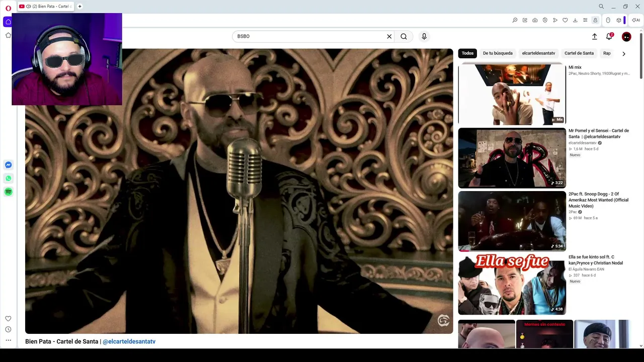The width and height of the screenshot is (644, 362).
Task: Open Messenger in the Opera sidebar
Action: [x=8, y=165]
